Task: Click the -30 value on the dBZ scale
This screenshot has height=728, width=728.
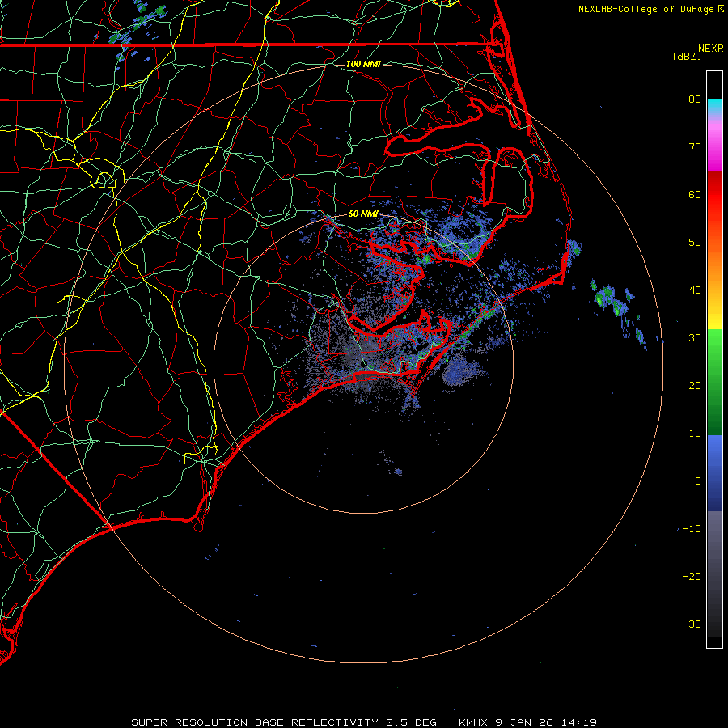Action: [692, 624]
